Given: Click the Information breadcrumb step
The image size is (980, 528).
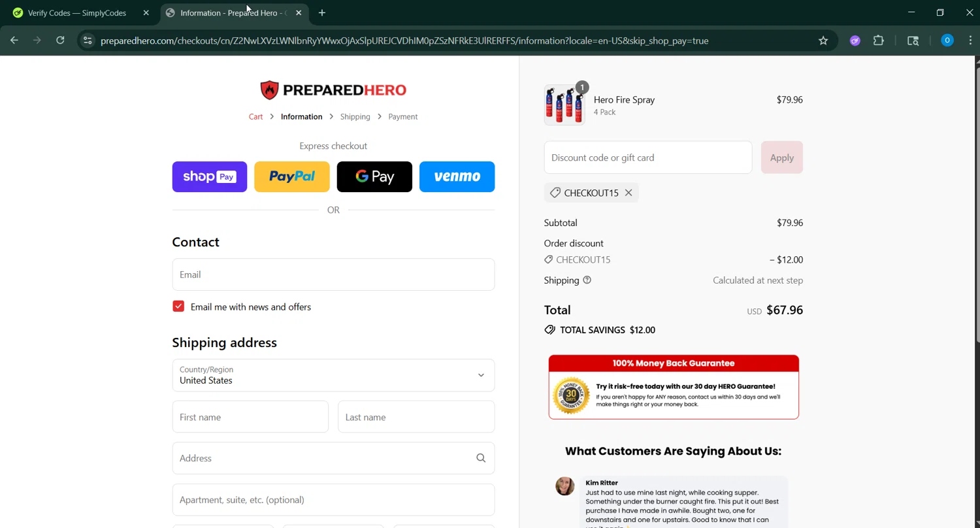Looking at the screenshot, I should pos(301,116).
